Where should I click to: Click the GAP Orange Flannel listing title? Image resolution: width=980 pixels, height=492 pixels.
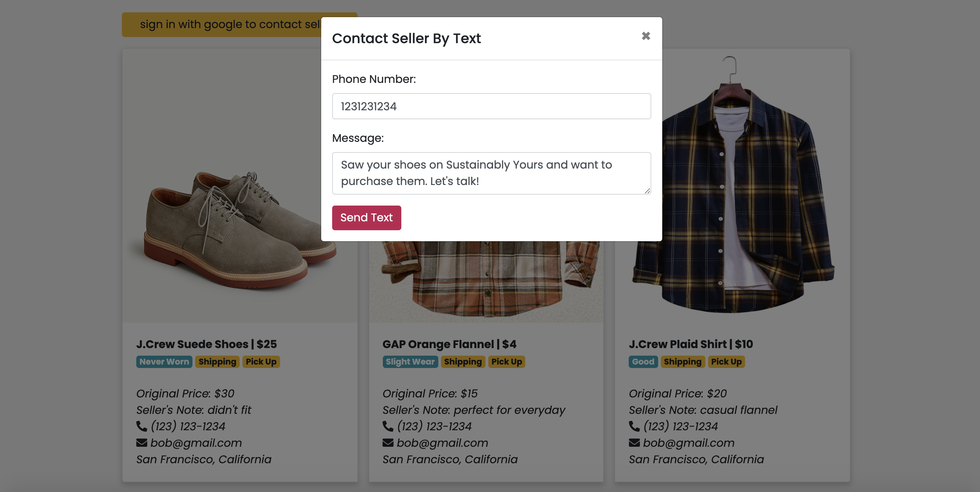tap(449, 344)
